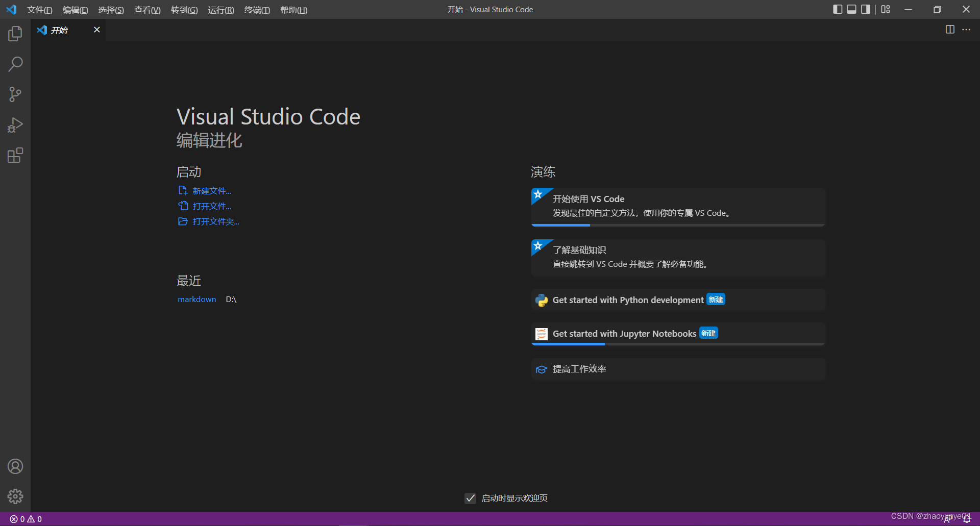Viewport: 980px width, 526px height.
Task: Open the 提高工作效率 walkthrough
Action: coord(678,369)
